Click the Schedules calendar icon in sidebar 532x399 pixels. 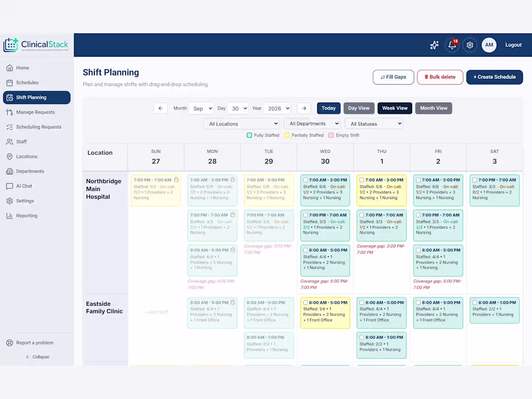tap(10, 82)
